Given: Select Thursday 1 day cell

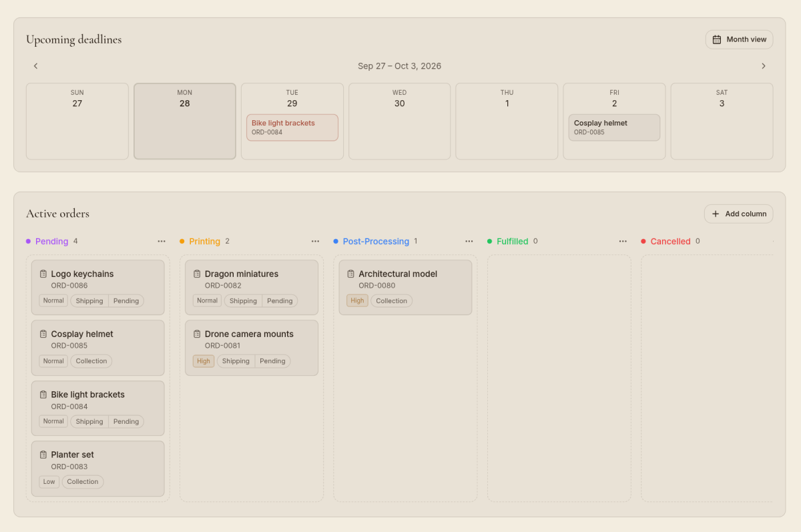Looking at the screenshot, I should tap(507, 121).
